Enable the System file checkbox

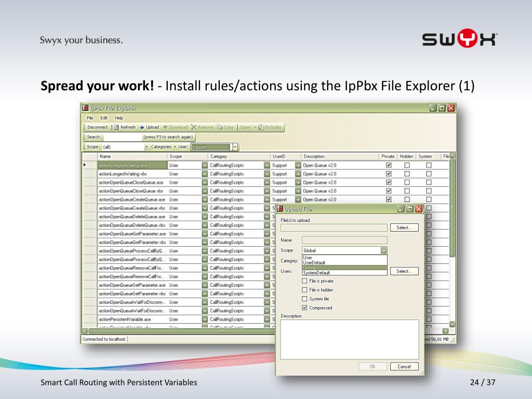pos(304,299)
